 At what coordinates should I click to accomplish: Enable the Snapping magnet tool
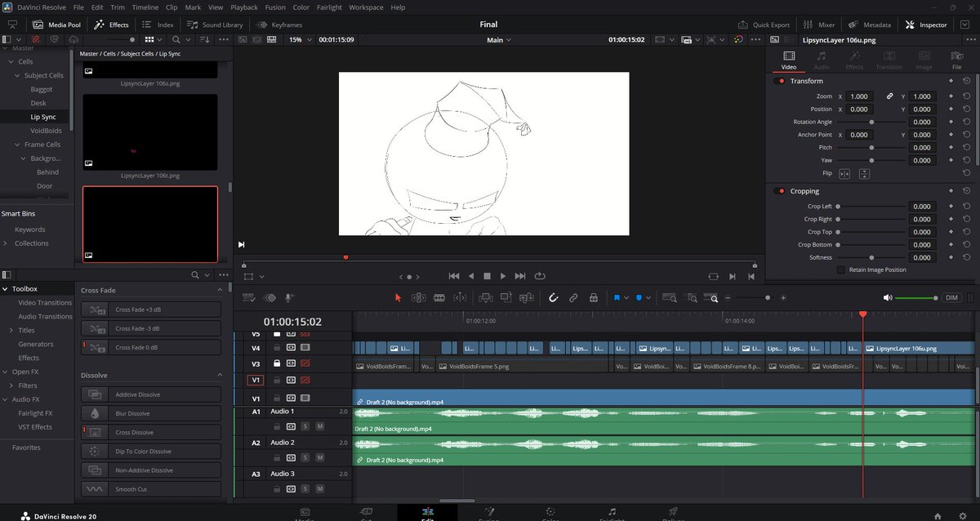pyautogui.click(x=553, y=297)
